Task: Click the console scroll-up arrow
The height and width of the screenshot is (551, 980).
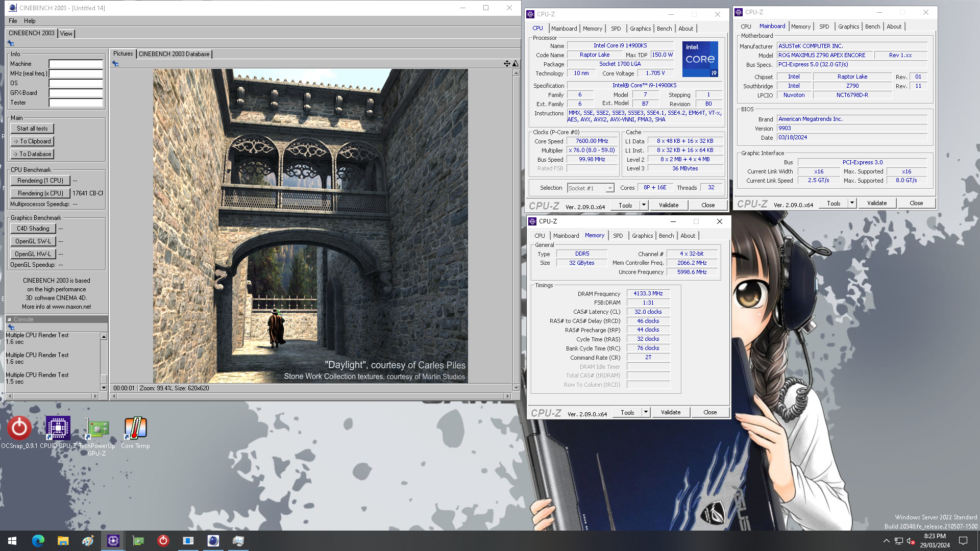Action: 104,337
